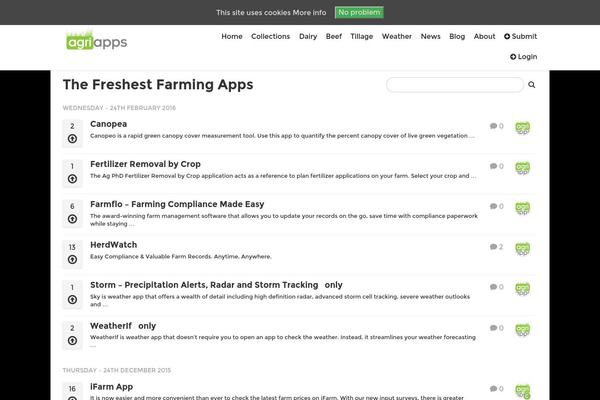Click the Submit link
This screenshot has height=400, width=600.
pos(520,36)
